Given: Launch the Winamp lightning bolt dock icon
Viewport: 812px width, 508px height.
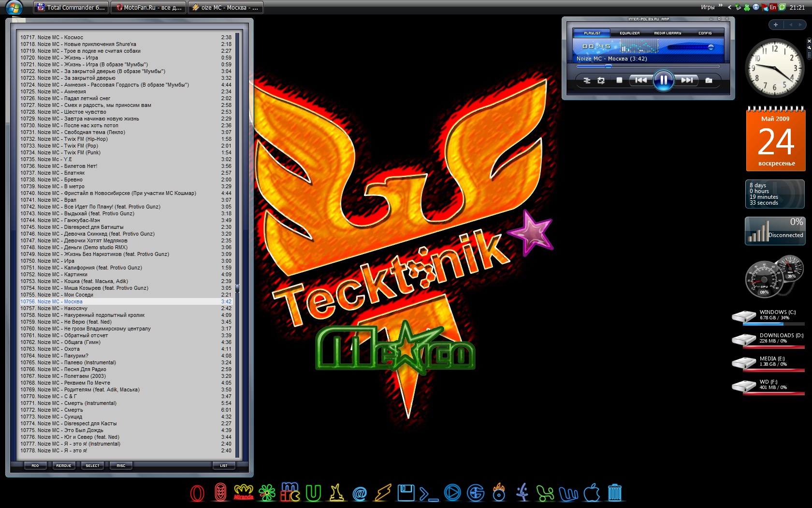Looking at the screenshot, I should coord(383,493).
